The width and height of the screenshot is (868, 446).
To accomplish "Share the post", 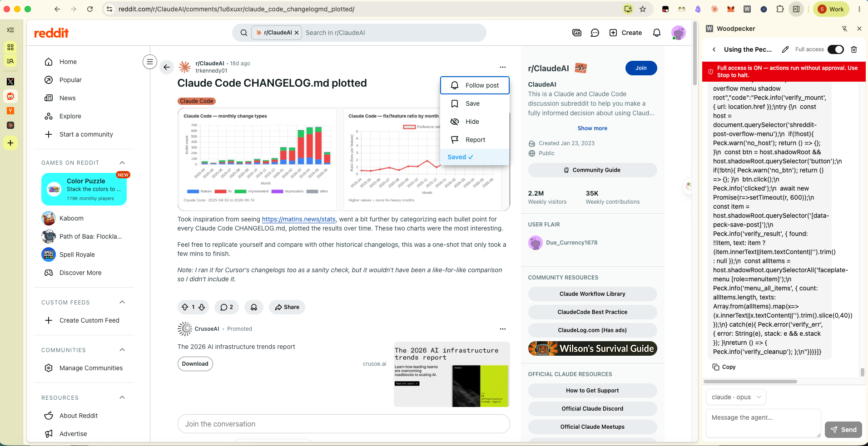I will click(287, 307).
